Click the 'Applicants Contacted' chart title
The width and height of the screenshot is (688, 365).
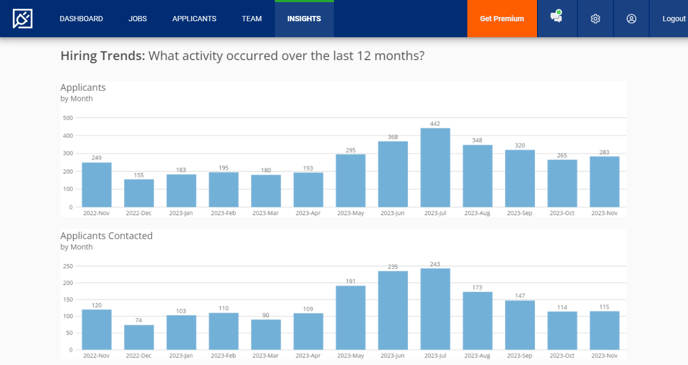tap(107, 236)
